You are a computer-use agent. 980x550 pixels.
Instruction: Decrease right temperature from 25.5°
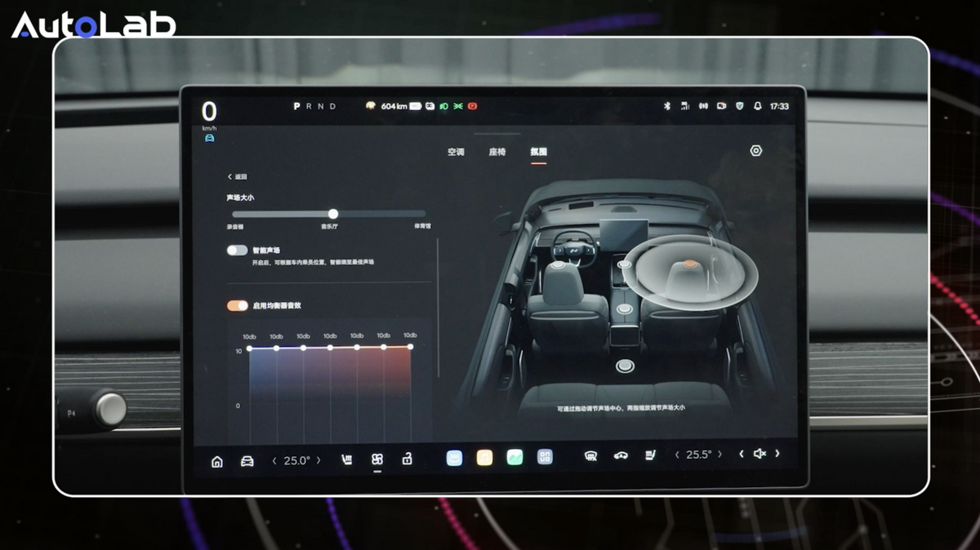[677, 455]
